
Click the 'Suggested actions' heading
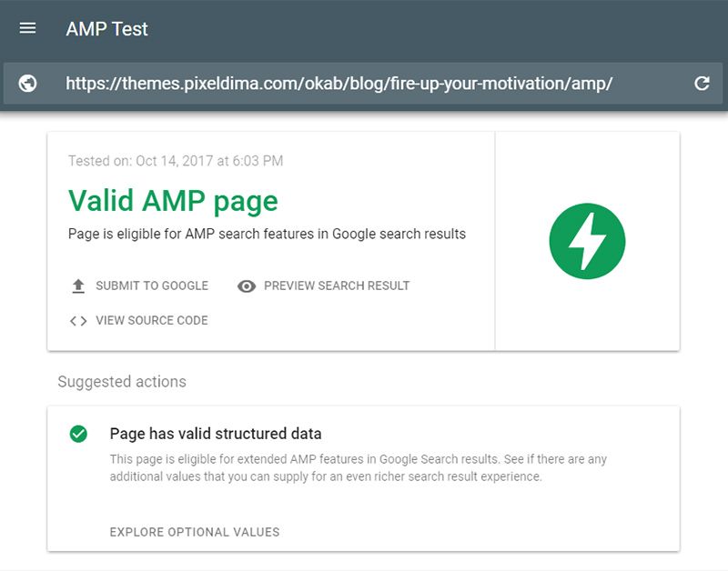click(122, 382)
